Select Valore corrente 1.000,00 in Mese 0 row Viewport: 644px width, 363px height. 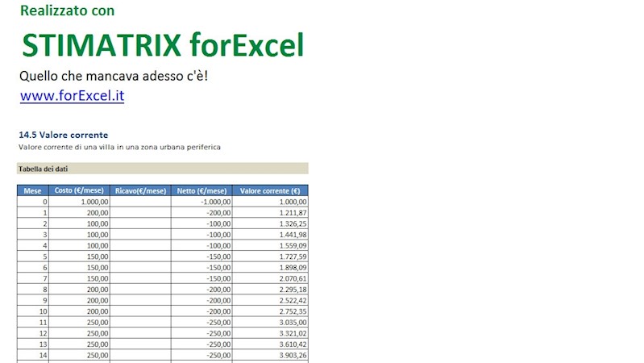[x=270, y=202]
